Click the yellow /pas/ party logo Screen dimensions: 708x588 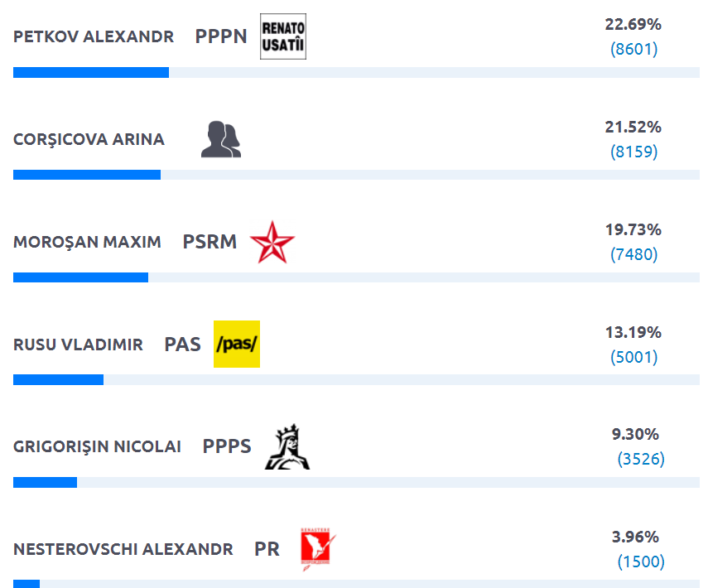tap(237, 344)
